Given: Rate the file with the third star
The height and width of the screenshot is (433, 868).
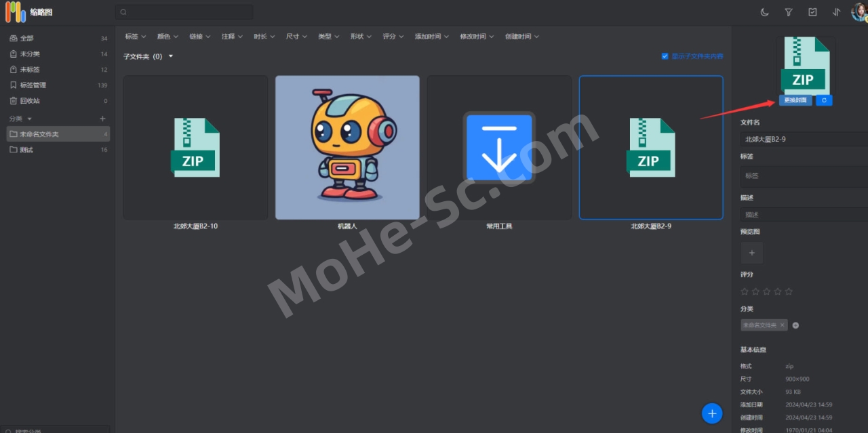Looking at the screenshot, I should click(x=766, y=291).
